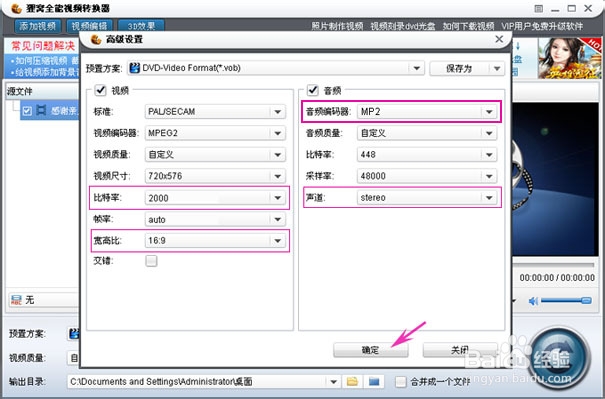Screen dimensions: 605x399
Task: Click the 如何压缩视频 help link
Action: pos(40,61)
